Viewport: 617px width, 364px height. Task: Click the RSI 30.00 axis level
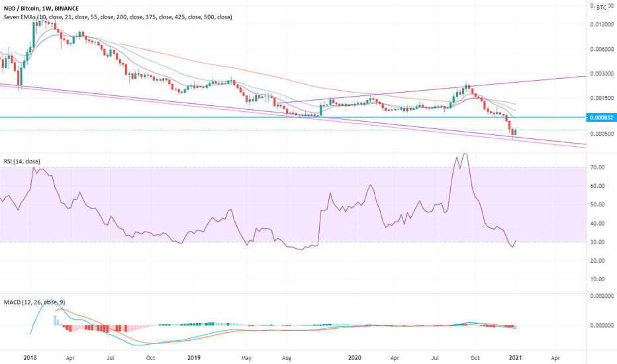[x=597, y=242]
